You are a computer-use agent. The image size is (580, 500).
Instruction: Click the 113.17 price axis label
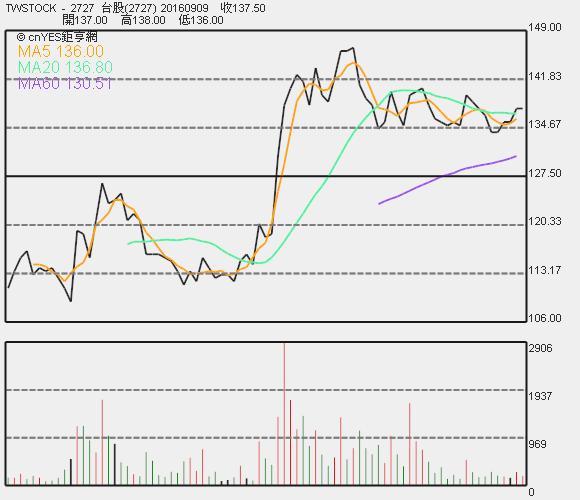(x=545, y=270)
